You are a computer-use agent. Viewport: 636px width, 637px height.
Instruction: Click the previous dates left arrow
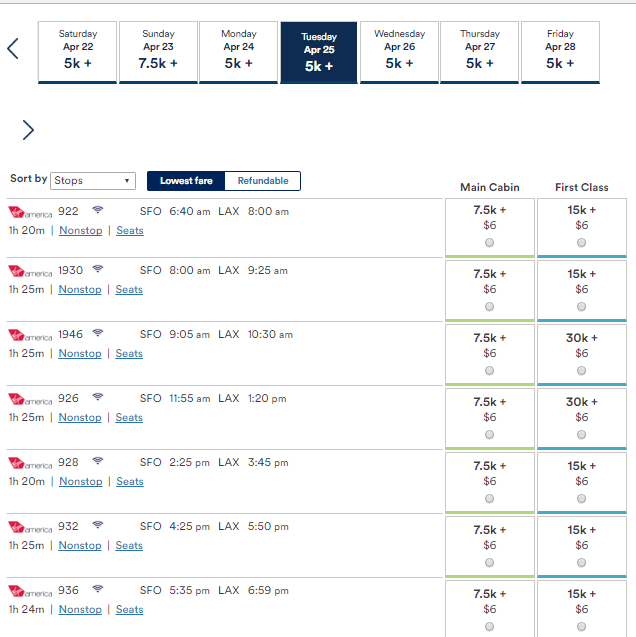[x=13, y=49]
